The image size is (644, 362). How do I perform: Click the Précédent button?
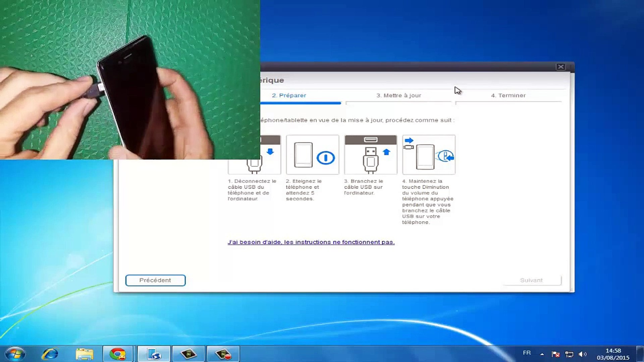(155, 280)
